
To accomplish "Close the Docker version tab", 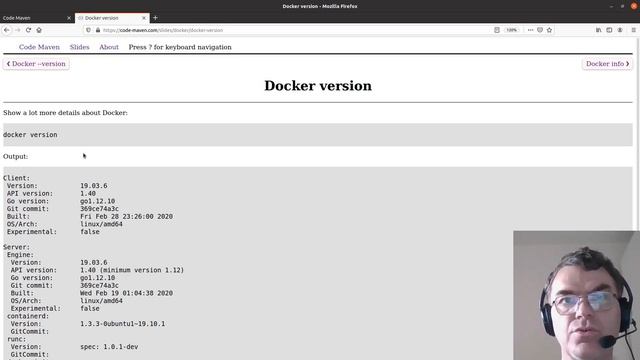I will click(x=144, y=18).
